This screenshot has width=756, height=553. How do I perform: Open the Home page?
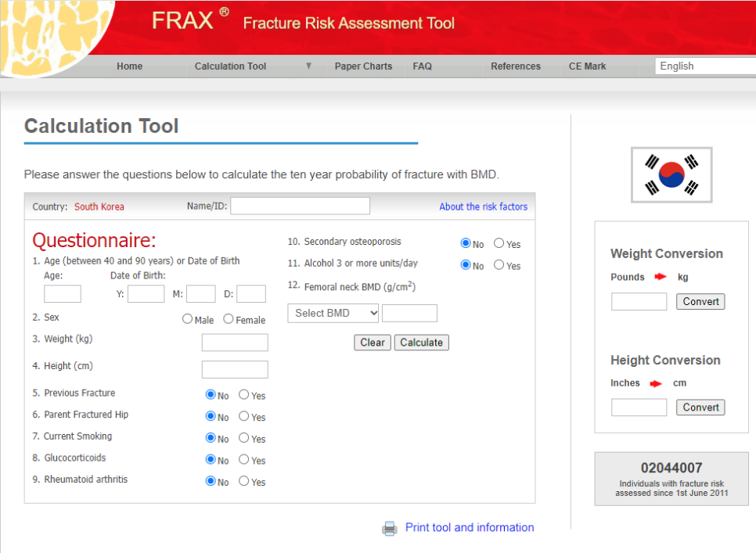tap(129, 66)
